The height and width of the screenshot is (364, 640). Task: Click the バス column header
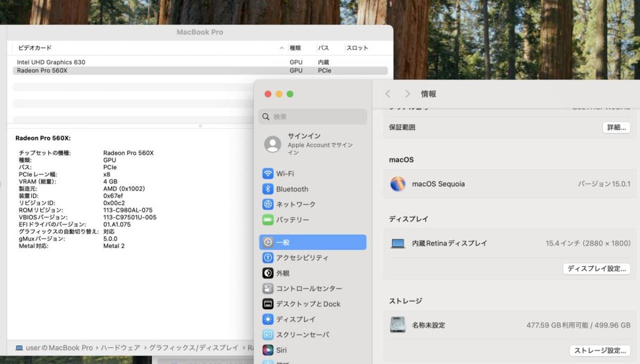pos(323,48)
